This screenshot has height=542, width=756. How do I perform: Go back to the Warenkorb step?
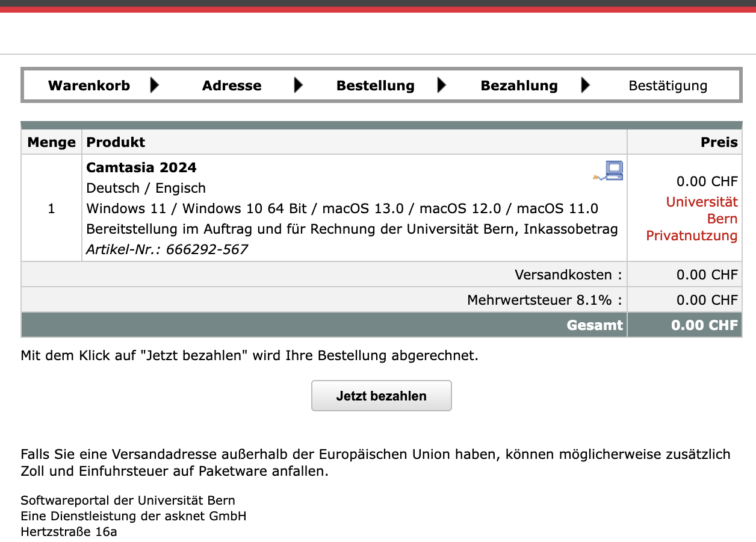click(89, 86)
